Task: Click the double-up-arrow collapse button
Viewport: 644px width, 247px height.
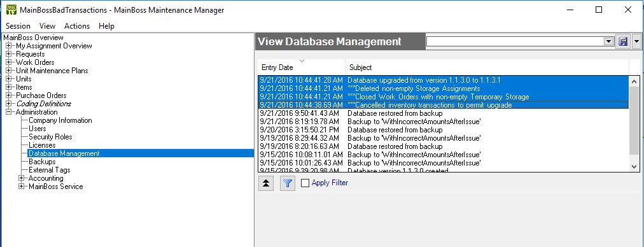Action: tap(266, 183)
